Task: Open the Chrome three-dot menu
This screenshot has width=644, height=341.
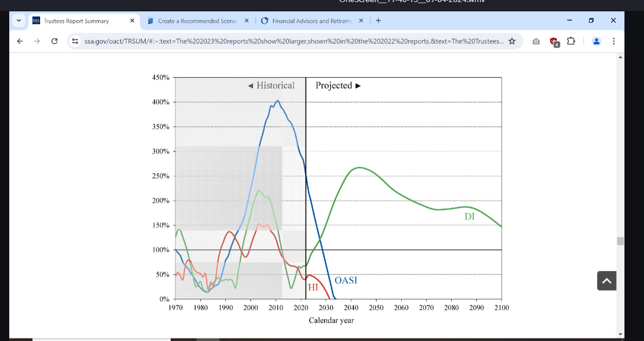Action: click(x=614, y=41)
